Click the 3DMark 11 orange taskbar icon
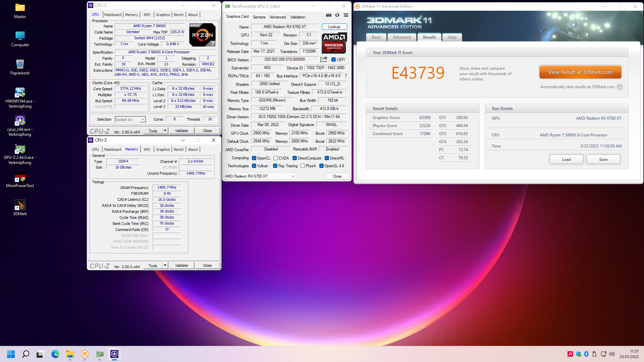 [85, 354]
